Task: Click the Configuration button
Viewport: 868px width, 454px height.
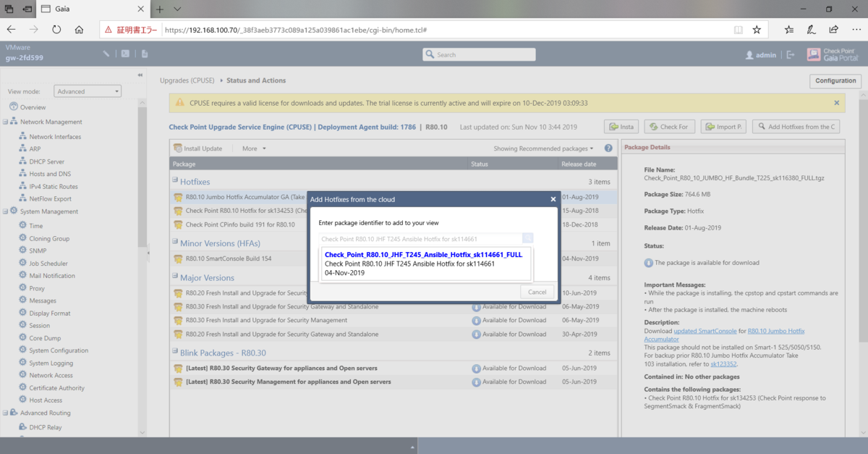Action: click(x=835, y=80)
